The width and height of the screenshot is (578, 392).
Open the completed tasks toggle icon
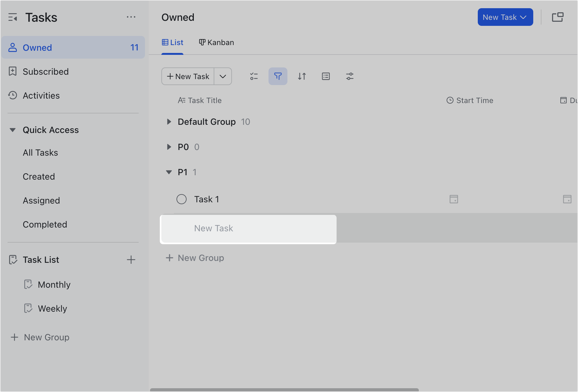(x=254, y=76)
